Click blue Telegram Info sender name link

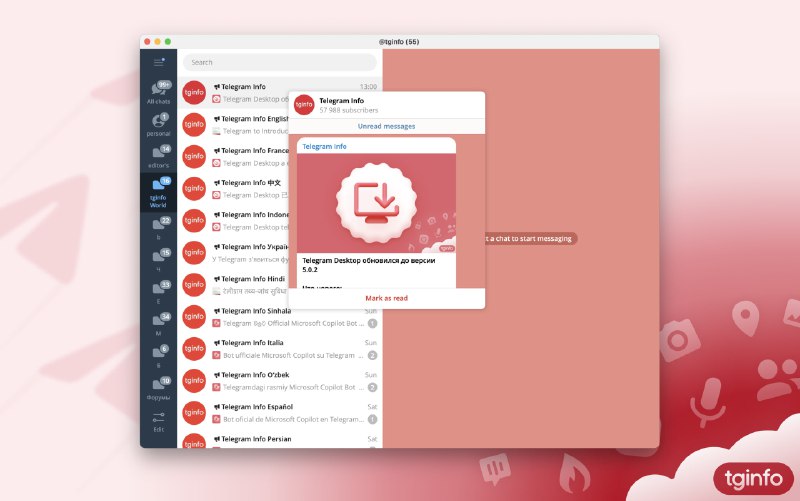click(x=324, y=146)
